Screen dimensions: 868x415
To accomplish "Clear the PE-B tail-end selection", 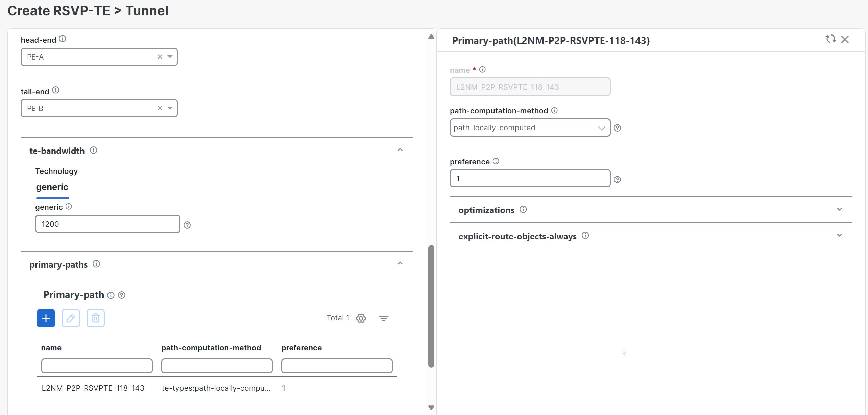I will (160, 108).
